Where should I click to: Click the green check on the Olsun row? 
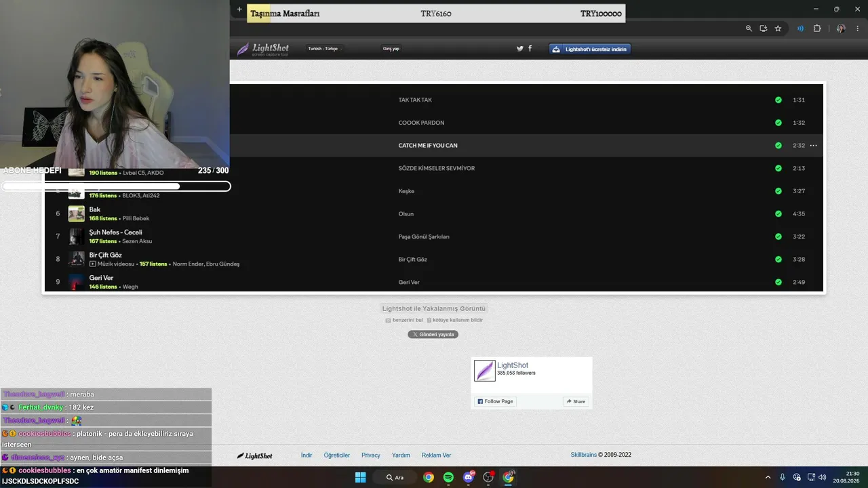(778, 214)
